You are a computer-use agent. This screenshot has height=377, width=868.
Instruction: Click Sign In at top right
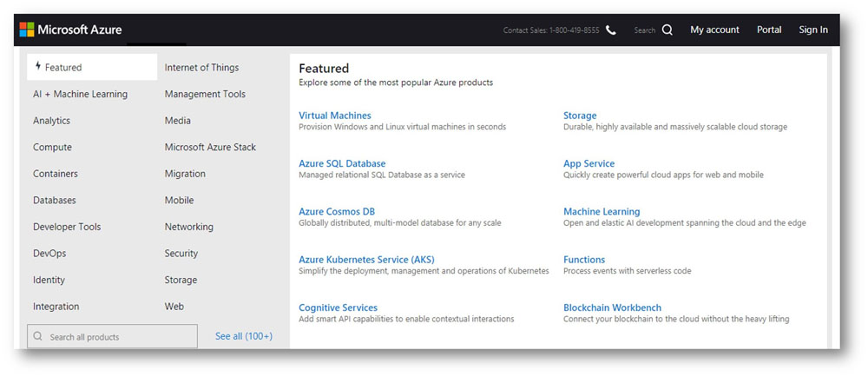[x=812, y=30]
